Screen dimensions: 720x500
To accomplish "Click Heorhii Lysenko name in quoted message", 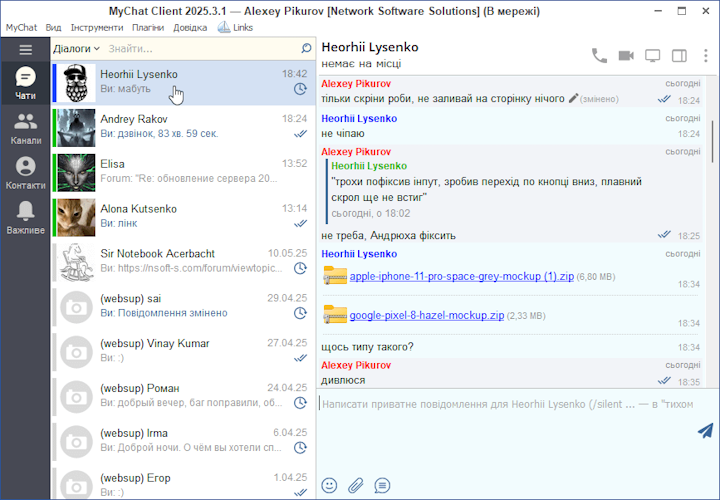I will 369,166.
